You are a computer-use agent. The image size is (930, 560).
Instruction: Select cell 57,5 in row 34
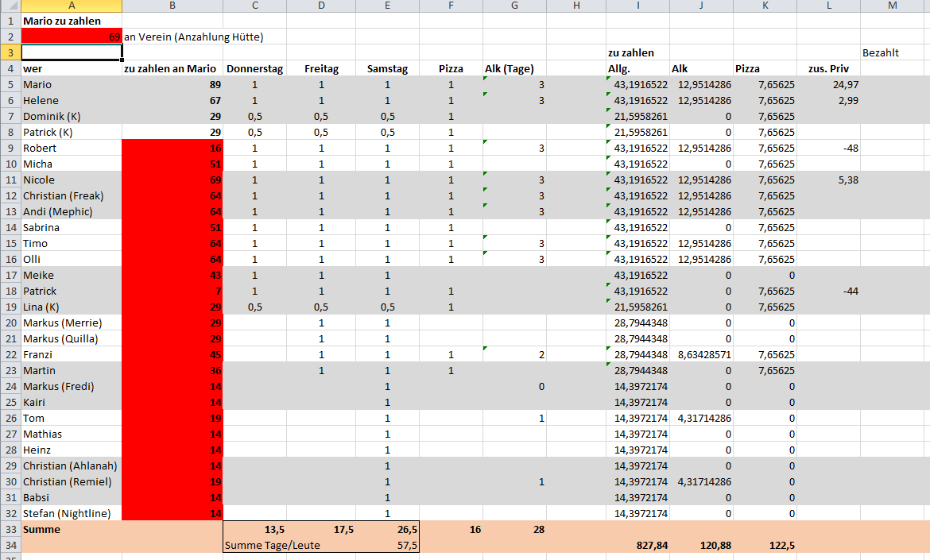[x=387, y=545]
